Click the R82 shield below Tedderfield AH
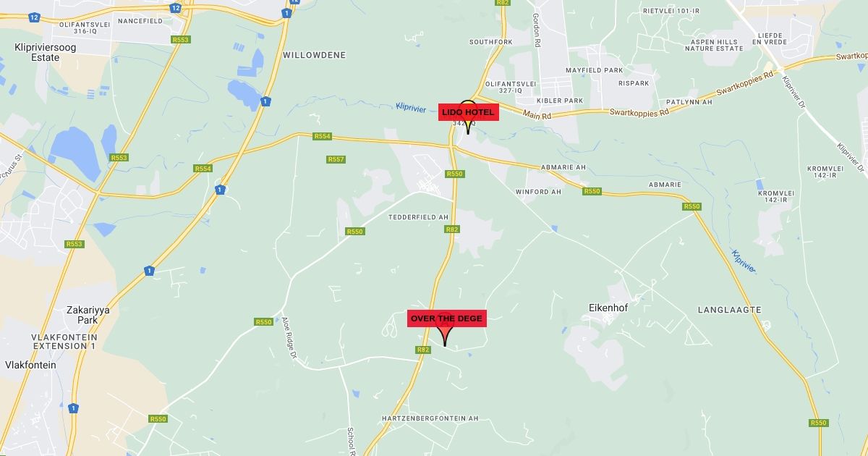Screen dimensions: 868x456 452,229
